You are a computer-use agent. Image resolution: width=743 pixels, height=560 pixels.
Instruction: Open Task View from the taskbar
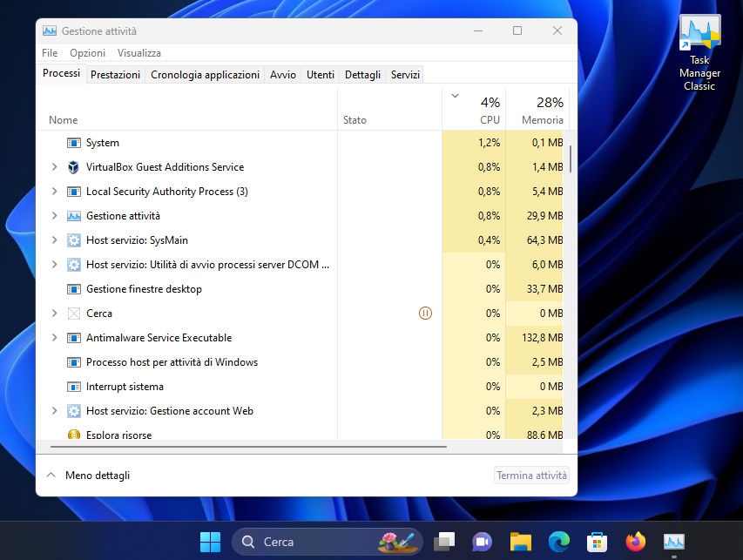click(x=444, y=542)
